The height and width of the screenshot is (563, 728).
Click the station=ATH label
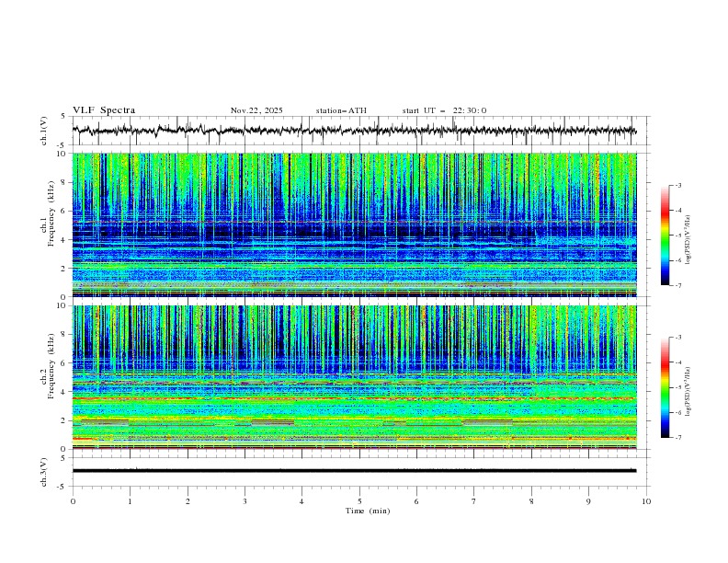[341, 110]
